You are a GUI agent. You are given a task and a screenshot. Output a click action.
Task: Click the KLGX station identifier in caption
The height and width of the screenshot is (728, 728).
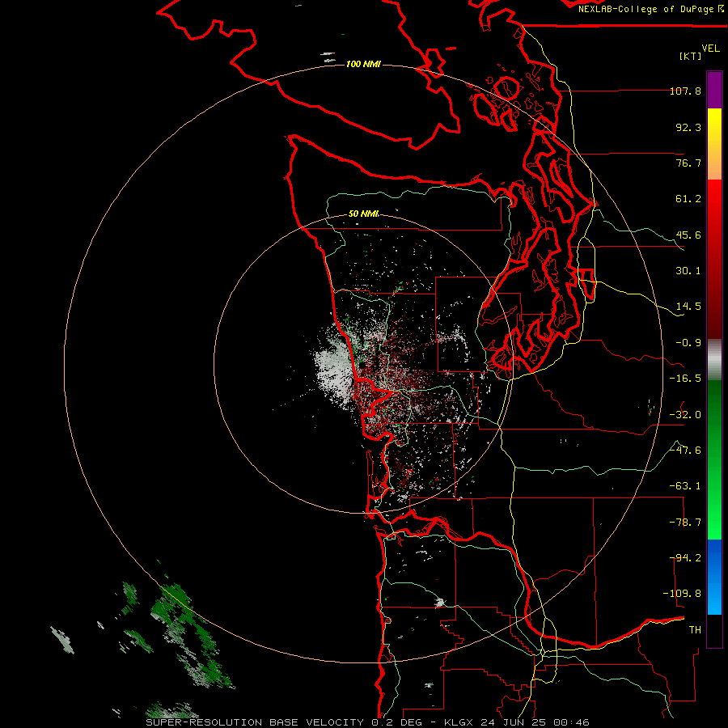coord(459,722)
